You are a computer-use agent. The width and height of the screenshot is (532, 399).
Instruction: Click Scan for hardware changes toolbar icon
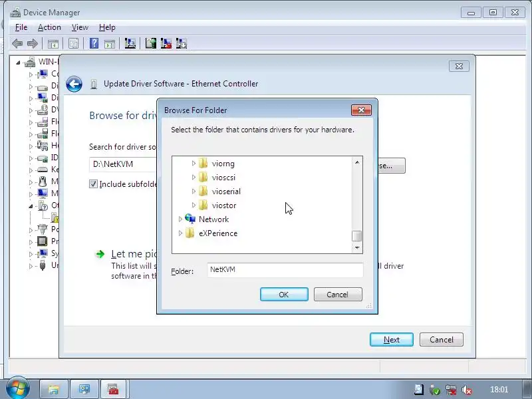130,43
